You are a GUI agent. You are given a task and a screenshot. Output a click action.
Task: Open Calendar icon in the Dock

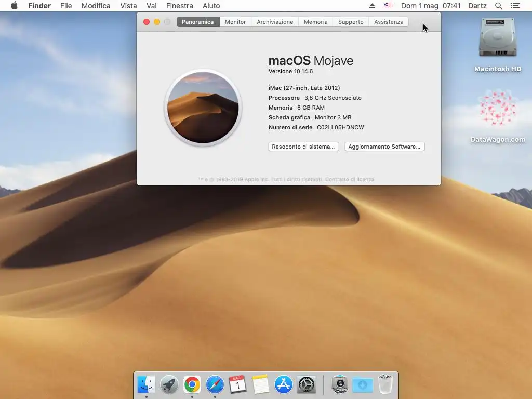coord(238,384)
